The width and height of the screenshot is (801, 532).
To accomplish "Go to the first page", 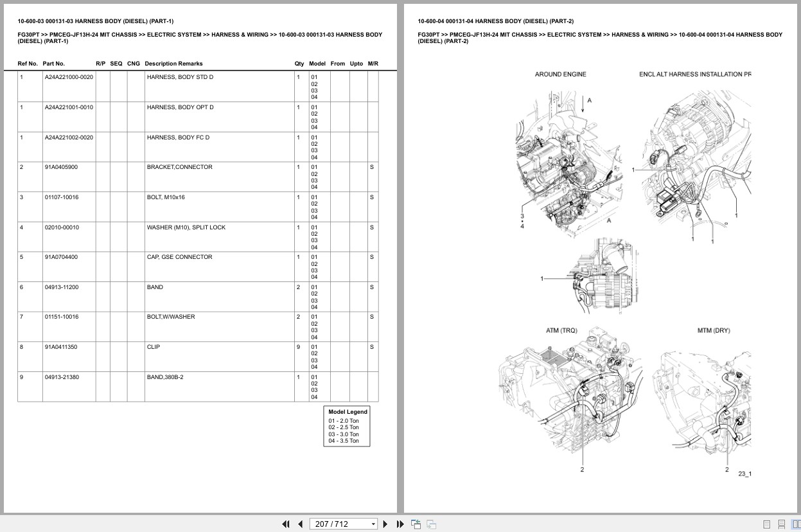I will pyautogui.click(x=286, y=524).
